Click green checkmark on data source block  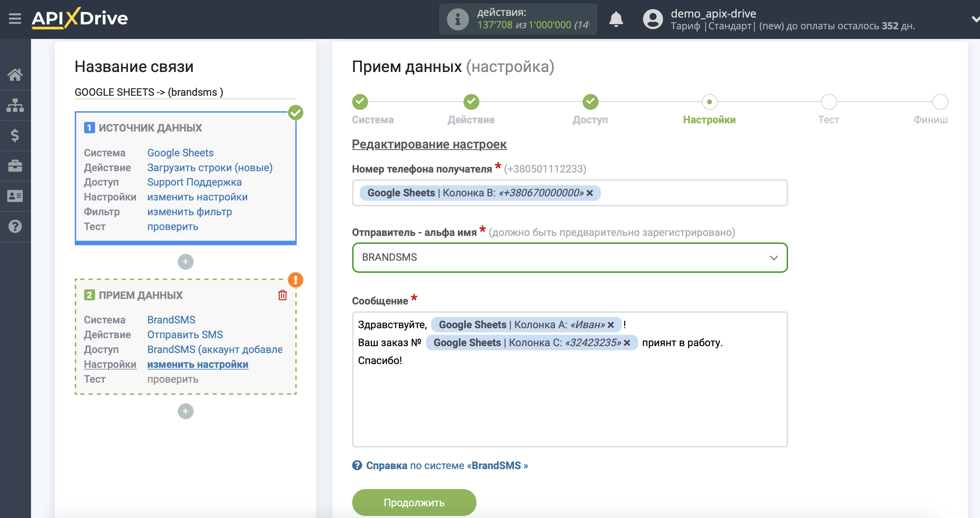point(296,113)
